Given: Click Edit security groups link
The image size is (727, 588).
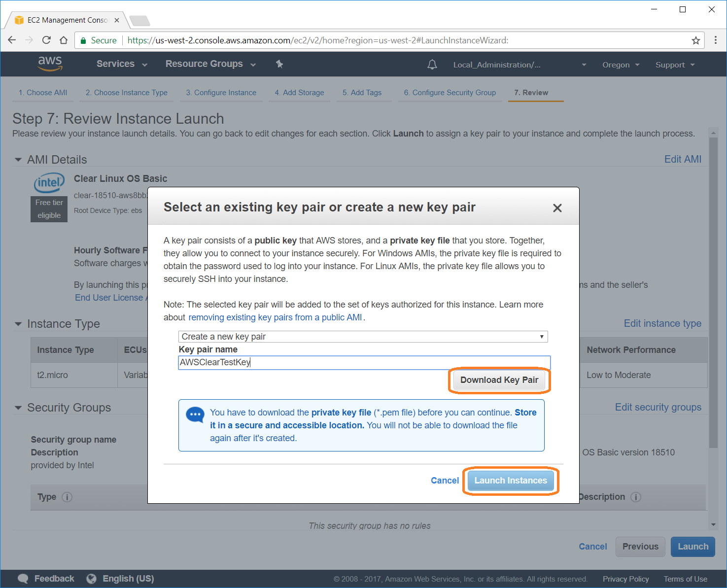Looking at the screenshot, I should (658, 407).
